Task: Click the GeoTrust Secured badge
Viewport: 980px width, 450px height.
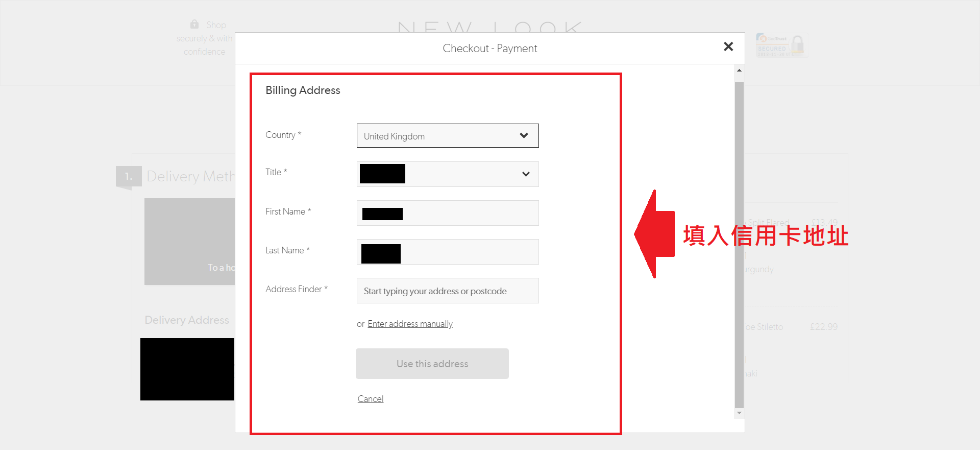Action: click(781, 46)
